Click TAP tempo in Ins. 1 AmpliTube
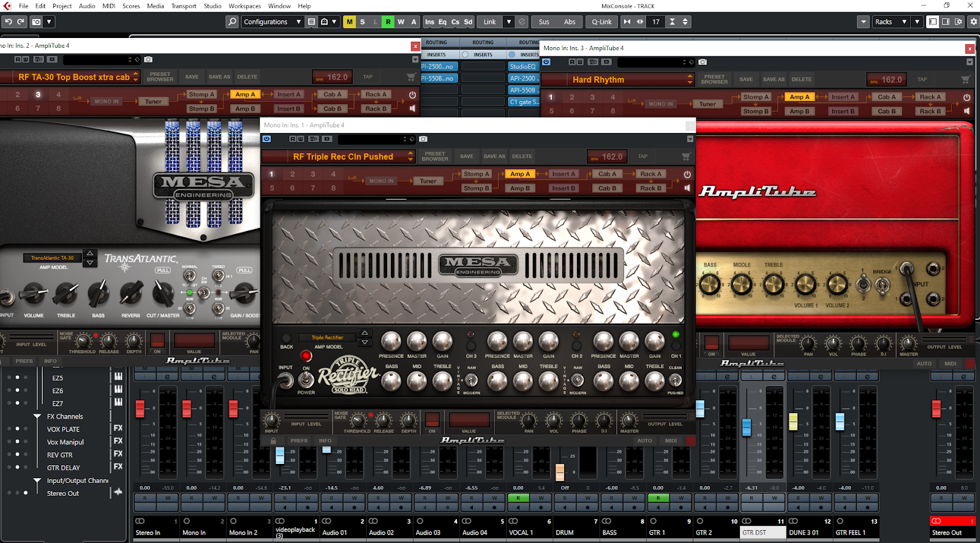 click(x=643, y=156)
